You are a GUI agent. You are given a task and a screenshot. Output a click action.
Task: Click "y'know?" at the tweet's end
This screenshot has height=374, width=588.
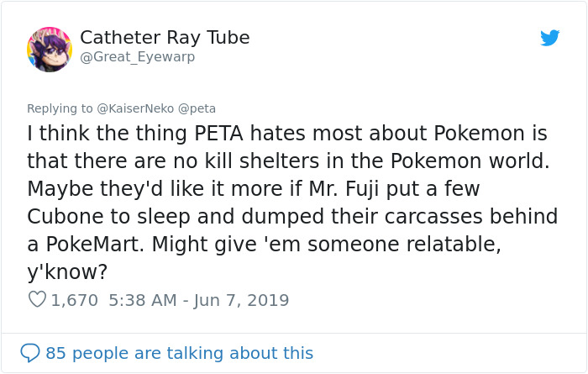coord(64,271)
